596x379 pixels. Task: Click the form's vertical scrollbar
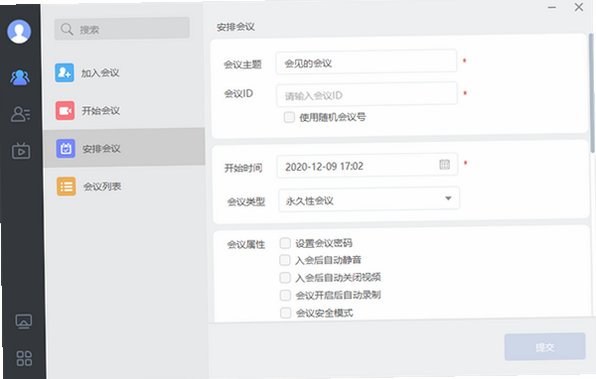pyautogui.click(x=591, y=93)
